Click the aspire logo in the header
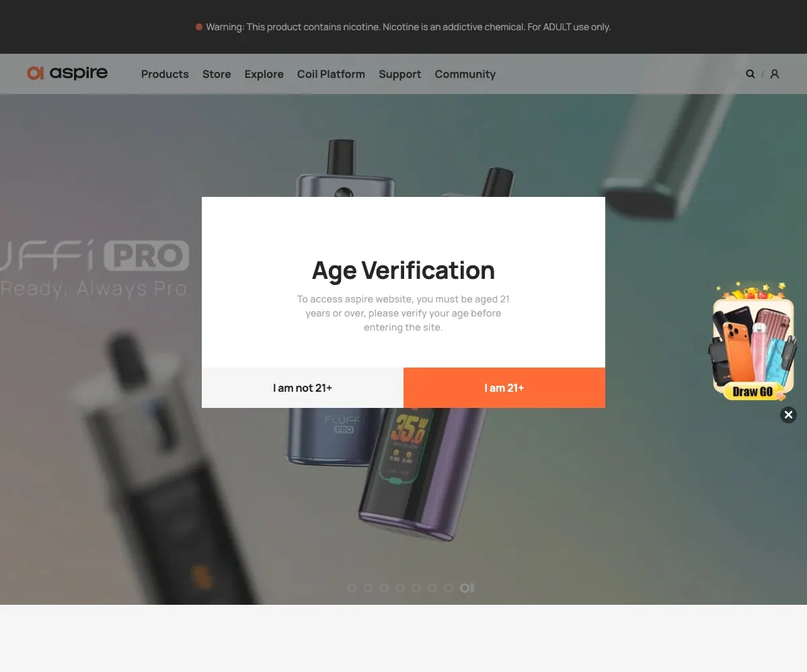 (x=67, y=73)
